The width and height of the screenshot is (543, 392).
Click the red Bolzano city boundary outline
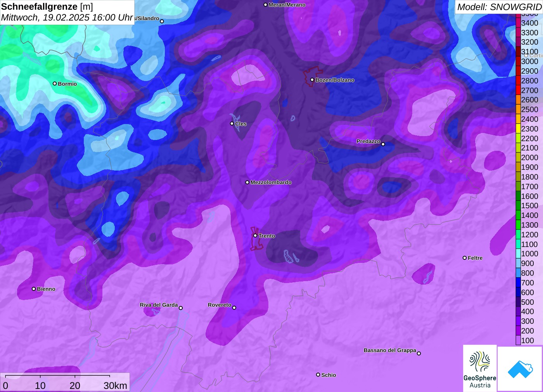(x=313, y=76)
